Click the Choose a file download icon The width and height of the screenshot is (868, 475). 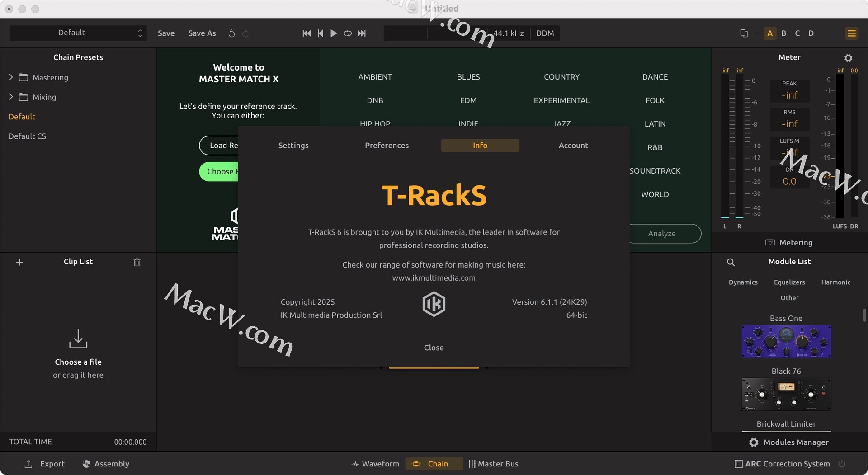(x=78, y=339)
